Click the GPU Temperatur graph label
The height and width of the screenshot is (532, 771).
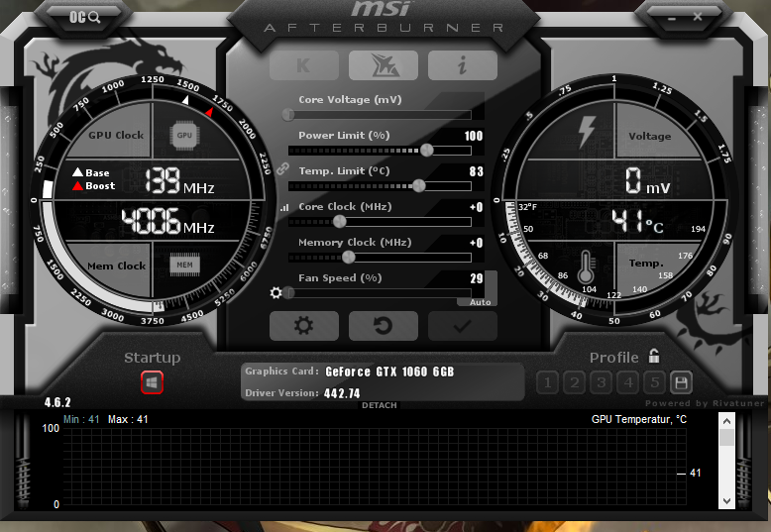(x=639, y=419)
